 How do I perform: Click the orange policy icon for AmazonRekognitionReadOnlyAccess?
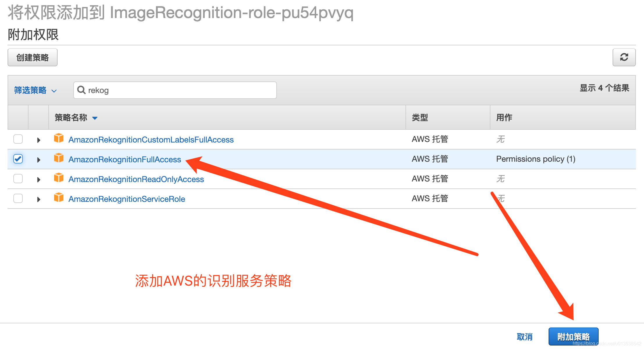pyautogui.click(x=59, y=178)
